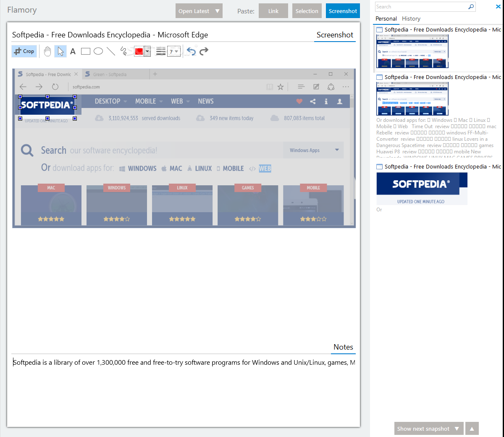Viewport: 504px width, 437px height.
Task: Switch to the History tab
Action: 411,18
